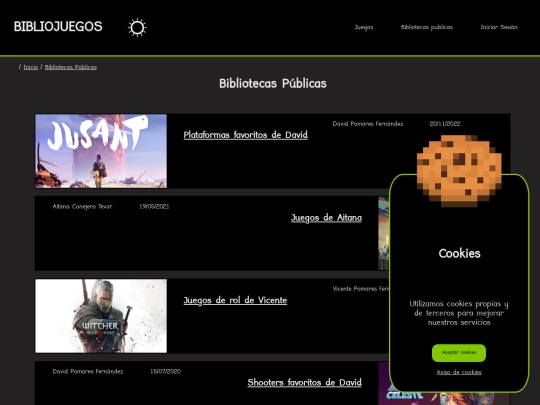Follow the Bibliotecas Públicas breadcrumb link

(x=71, y=67)
